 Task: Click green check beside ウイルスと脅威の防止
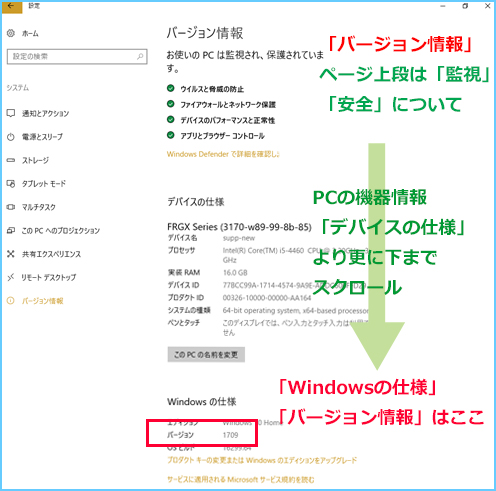click(x=171, y=88)
